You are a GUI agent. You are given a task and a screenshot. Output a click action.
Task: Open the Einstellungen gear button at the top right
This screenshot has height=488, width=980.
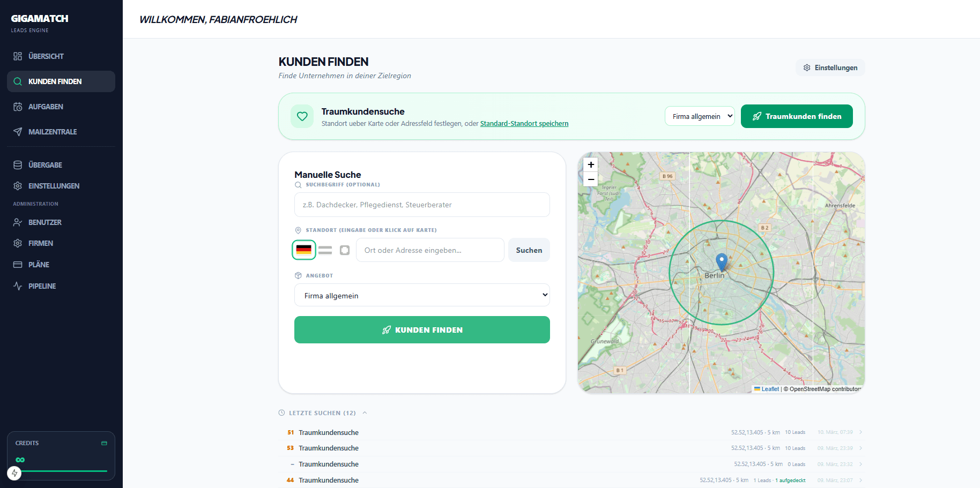click(830, 67)
